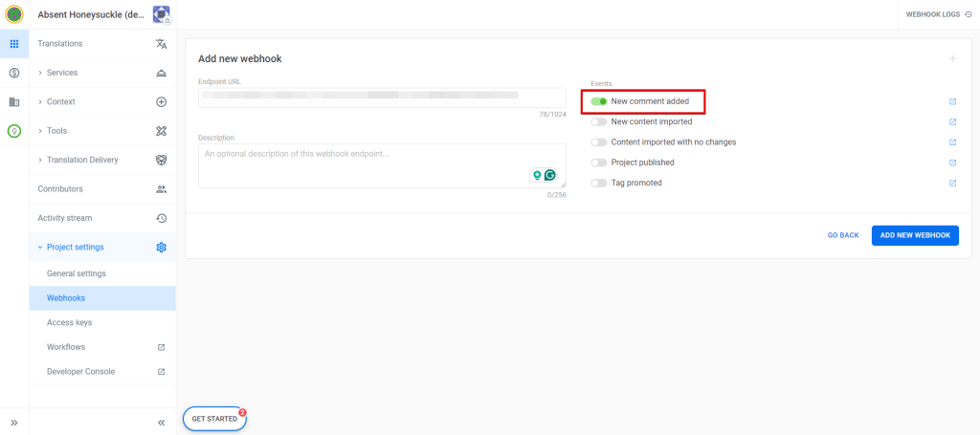Disable the New comment added toggle

[599, 101]
